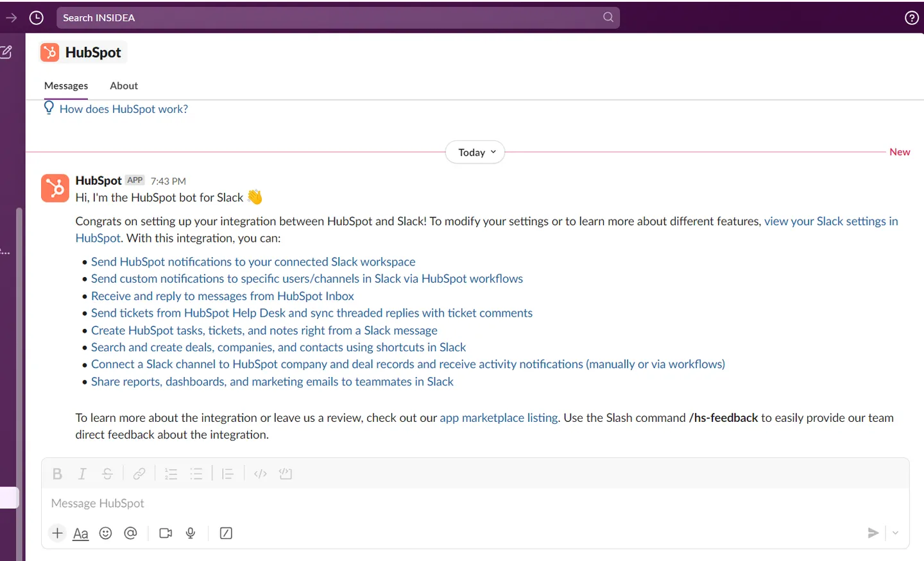Open 'Connect a Slack channel to HubSpot company' link
The image size is (924, 561).
[408, 364]
